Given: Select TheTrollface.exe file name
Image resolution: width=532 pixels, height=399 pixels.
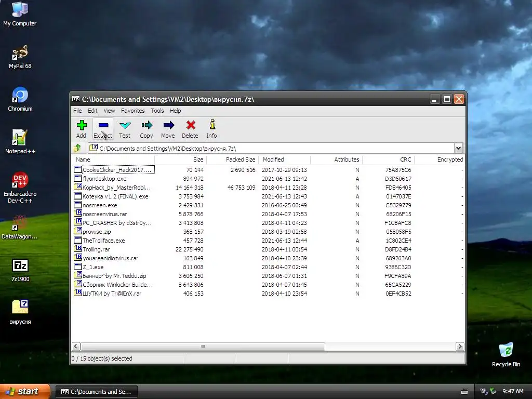Looking at the screenshot, I should [x=104, y=241].
